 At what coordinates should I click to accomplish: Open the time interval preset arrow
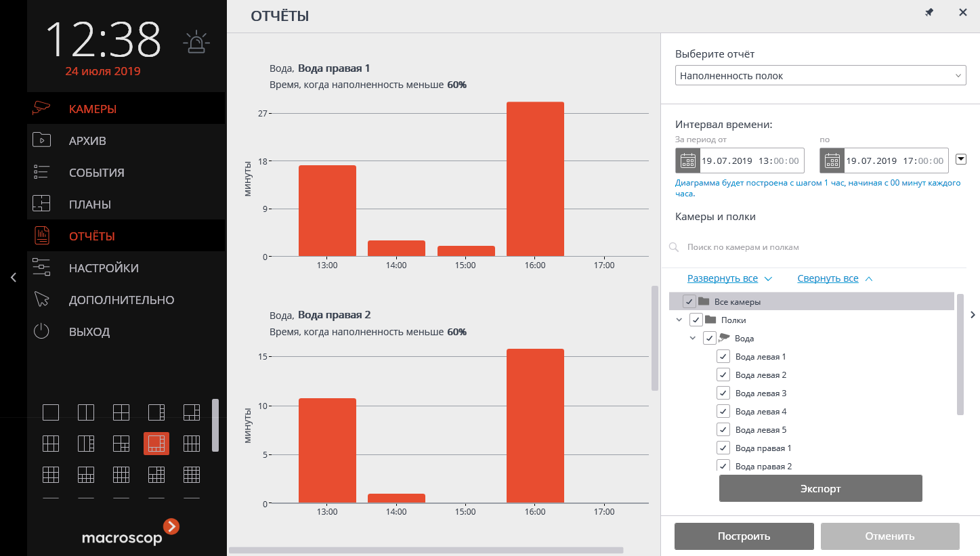point(960,159)
